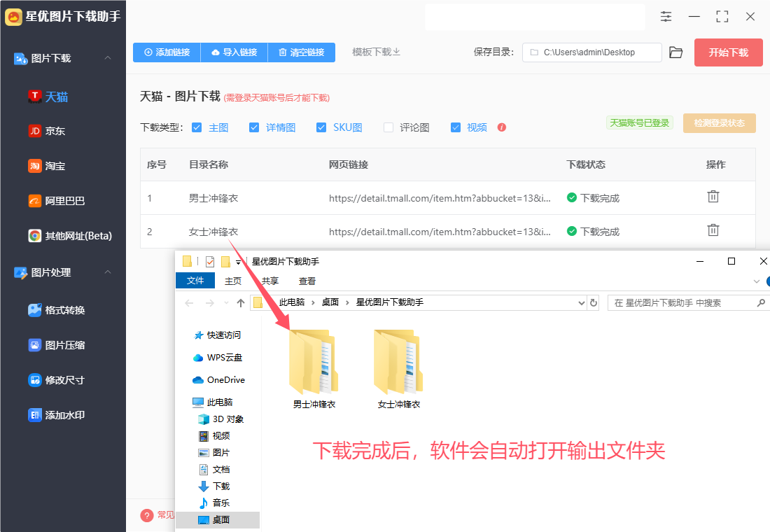Delete the 女士冲锋衣 row with trash icon
This screenshot has height=532, width=770.
click(713, 230)
